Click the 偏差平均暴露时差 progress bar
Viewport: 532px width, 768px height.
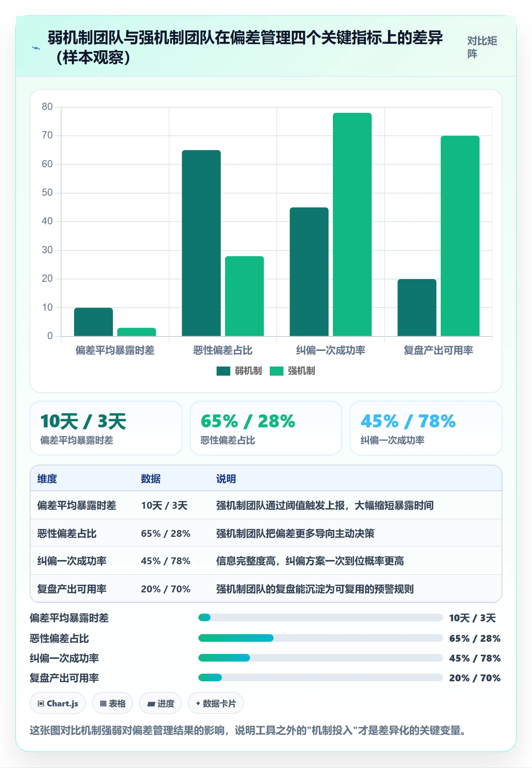pyautogui.click(x=320, y=617)
